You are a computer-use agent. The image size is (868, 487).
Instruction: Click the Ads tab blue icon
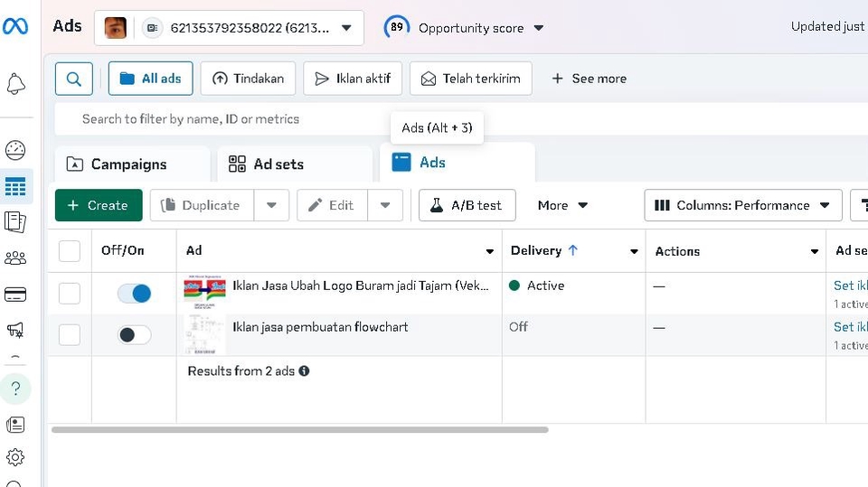[x=401, y=162]
